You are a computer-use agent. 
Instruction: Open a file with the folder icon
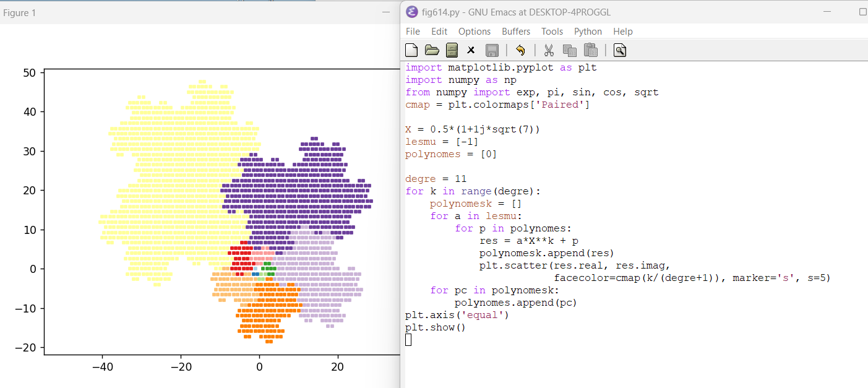[x=432, y=50]
